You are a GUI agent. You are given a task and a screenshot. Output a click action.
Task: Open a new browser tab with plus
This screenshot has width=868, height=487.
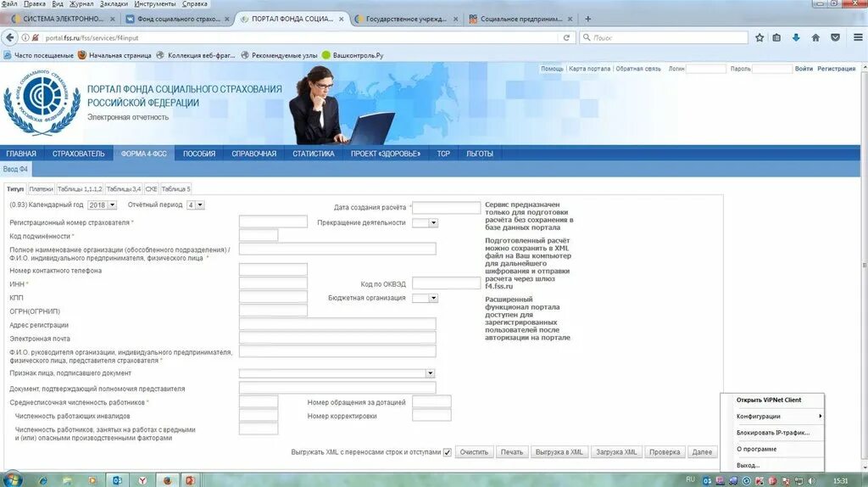[588, 19]
